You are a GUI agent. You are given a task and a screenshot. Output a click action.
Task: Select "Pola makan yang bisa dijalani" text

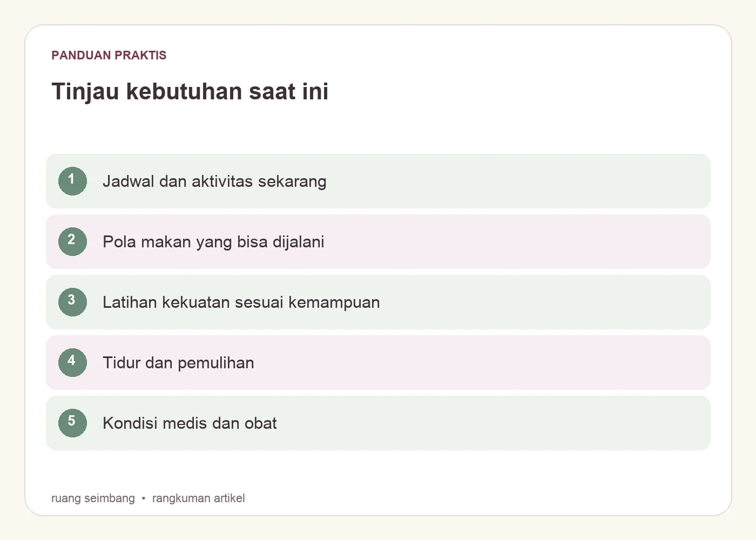[213, 242]
